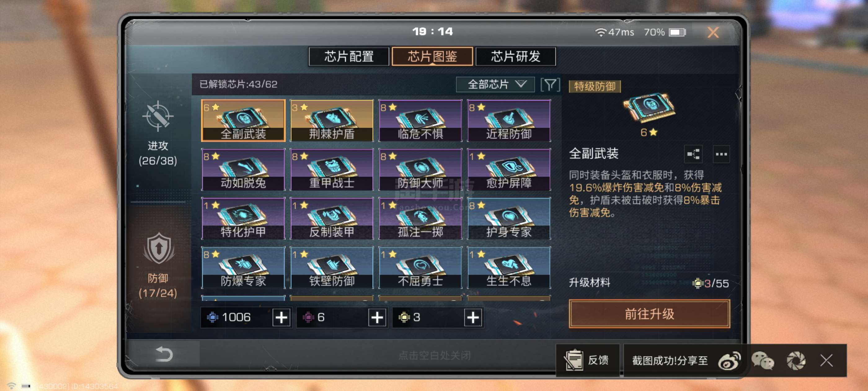Switch to the 芯片配置 tab
The image size is (868, 391).
[349, 56]
